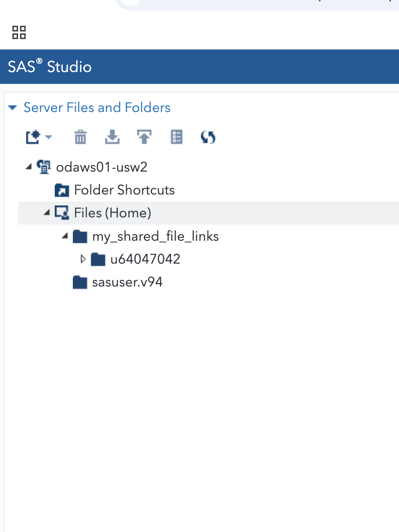
Task: Select Files (Home) row
Action: tap(208, 213)
